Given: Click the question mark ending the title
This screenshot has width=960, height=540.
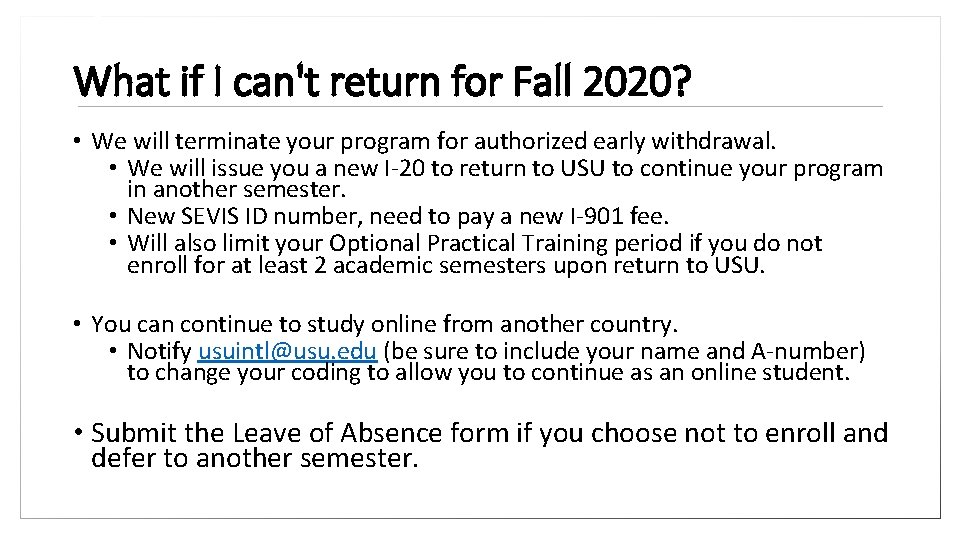Looking at the screenshot, I should click(683, 81).
